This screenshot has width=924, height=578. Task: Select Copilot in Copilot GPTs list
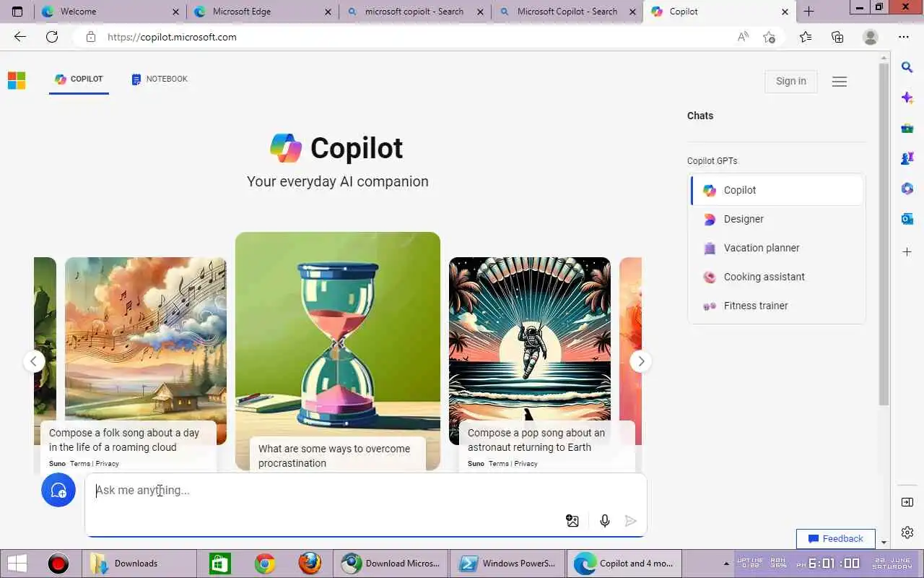[777, 190]
